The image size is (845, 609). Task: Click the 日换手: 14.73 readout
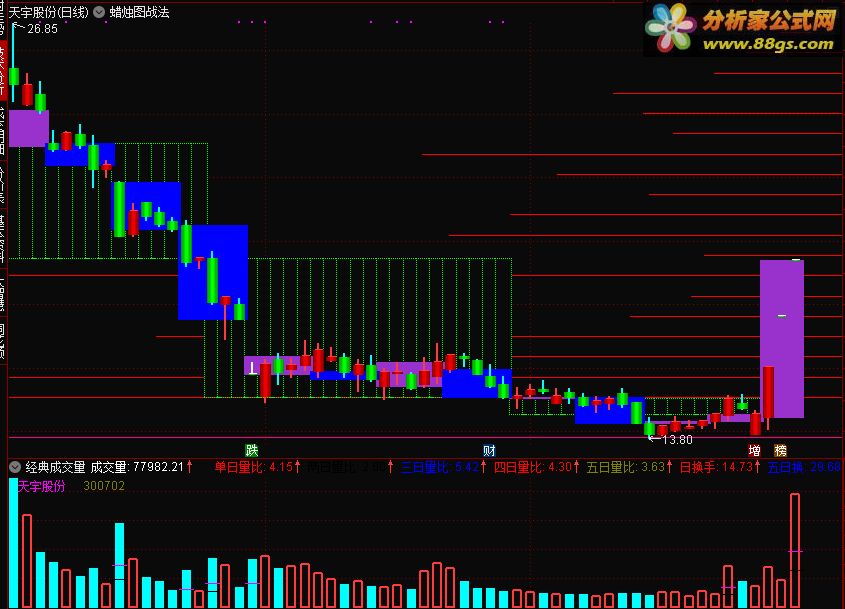(x=716, y=467)
